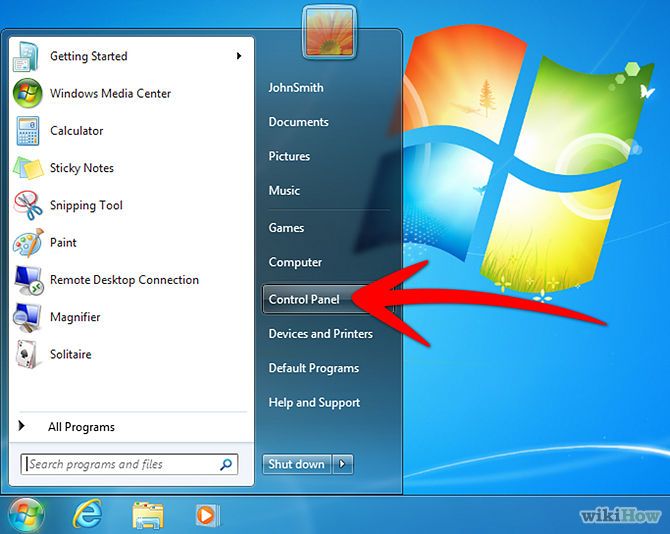670x534 pixels.
Task: Open Internet Explorer from the taskbar
Action: click(x=88, y=515)
